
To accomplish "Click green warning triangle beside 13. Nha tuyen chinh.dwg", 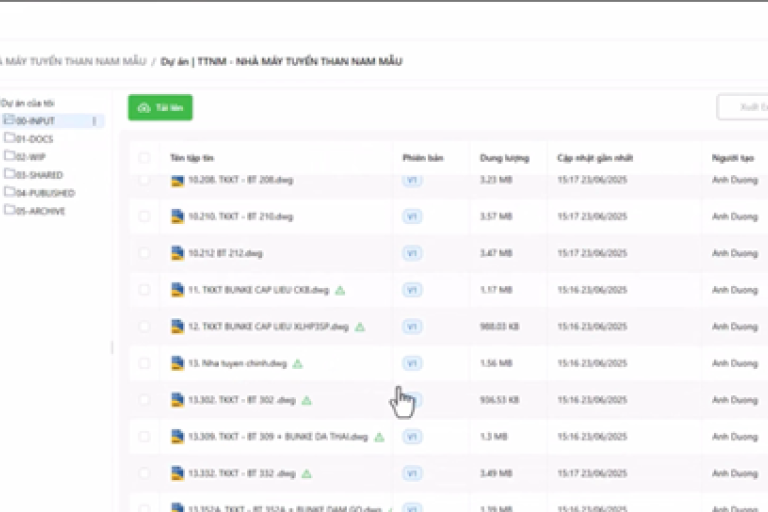I will [298, 364].
